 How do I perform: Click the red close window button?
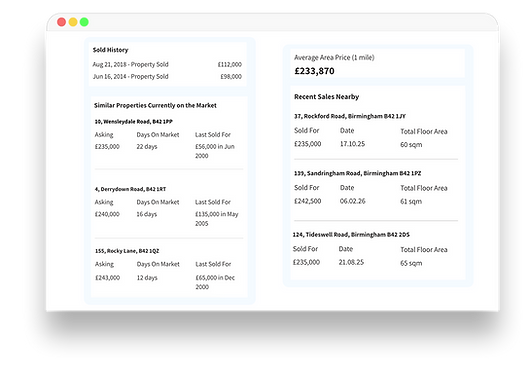61,22
